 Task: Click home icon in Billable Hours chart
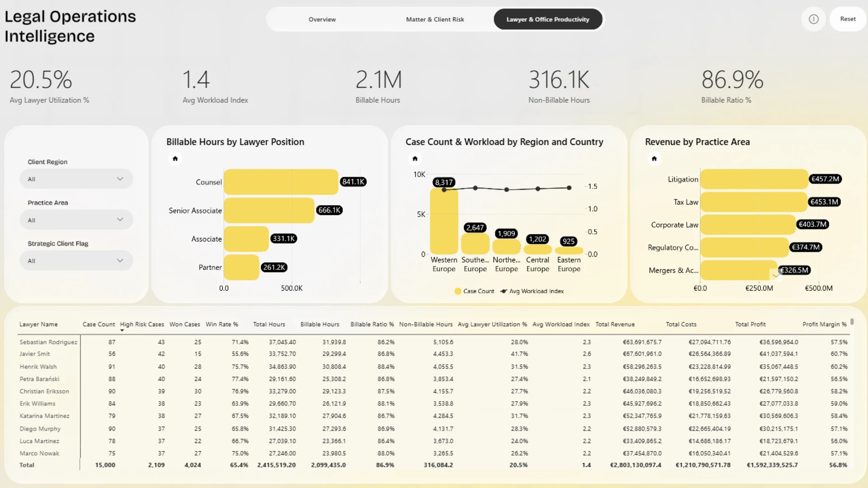[x=175, y=159]
